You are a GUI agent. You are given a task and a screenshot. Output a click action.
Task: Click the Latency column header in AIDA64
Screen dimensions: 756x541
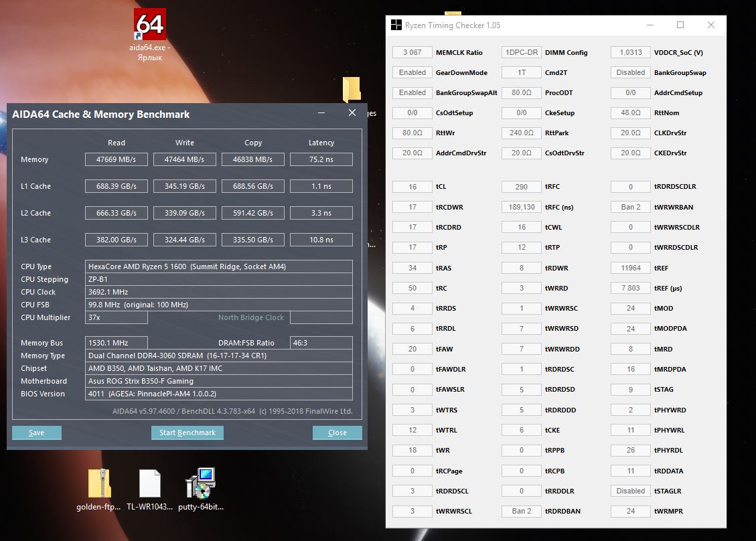(321, 143)
